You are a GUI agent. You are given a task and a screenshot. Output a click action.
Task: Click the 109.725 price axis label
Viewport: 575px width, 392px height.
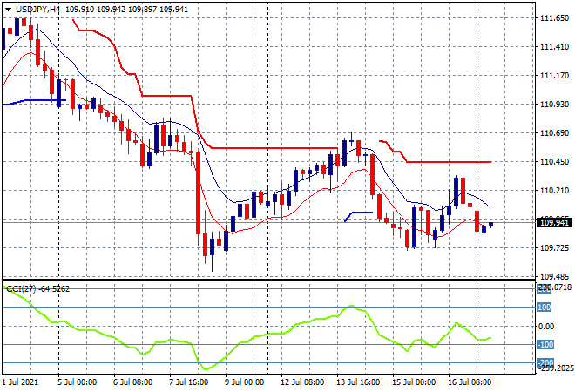[554, 248]
